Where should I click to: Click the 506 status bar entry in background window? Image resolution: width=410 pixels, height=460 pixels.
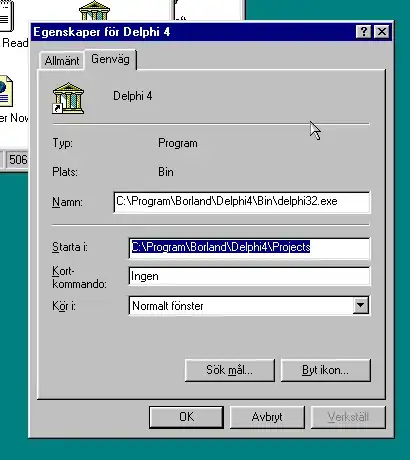tap(18, 160)
